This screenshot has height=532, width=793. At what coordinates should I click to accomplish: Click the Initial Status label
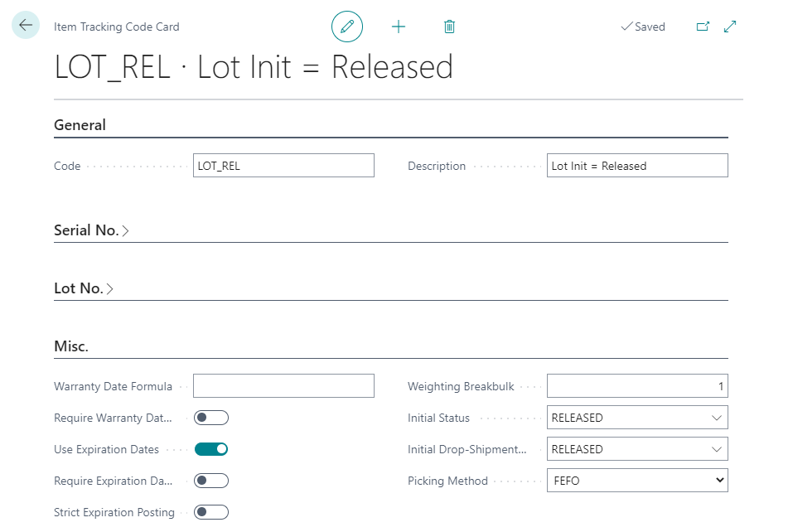438,418
